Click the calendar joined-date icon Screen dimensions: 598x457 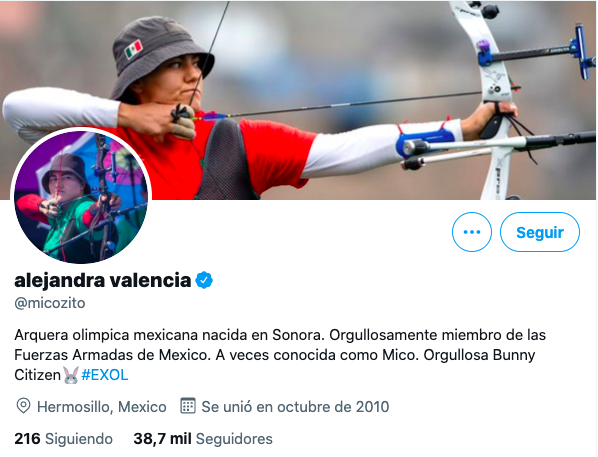188,406
